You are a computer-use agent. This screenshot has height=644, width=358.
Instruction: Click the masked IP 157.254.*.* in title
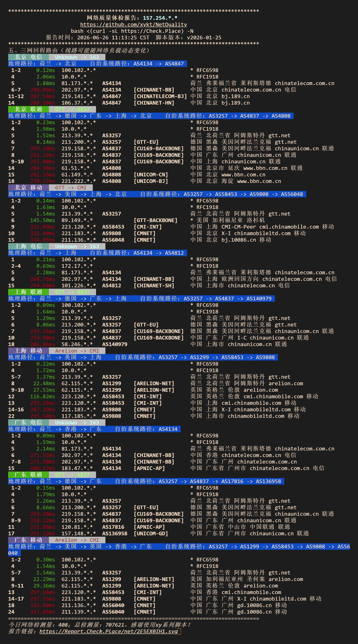[x=160, y=18]
